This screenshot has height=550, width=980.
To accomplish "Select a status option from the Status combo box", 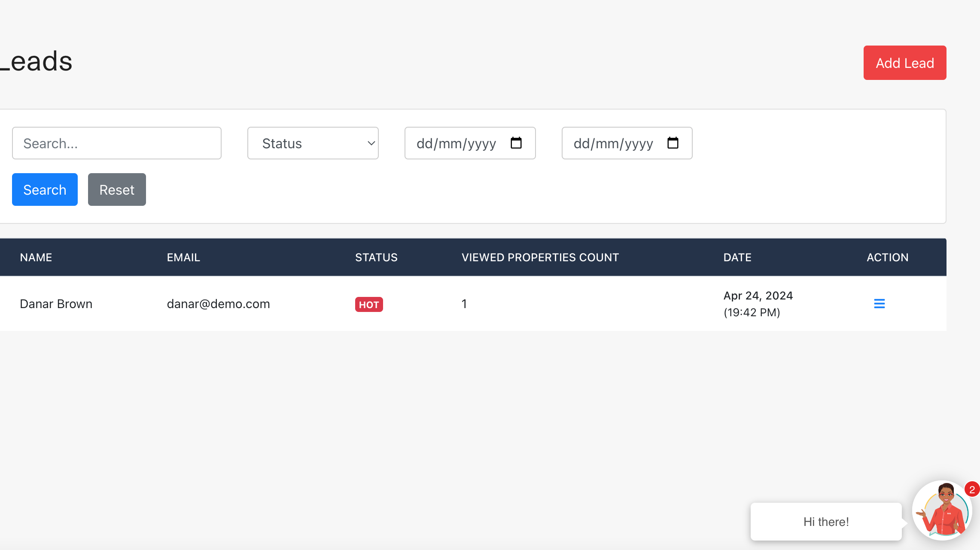I will pyautogui.click(x=313, y=143).
